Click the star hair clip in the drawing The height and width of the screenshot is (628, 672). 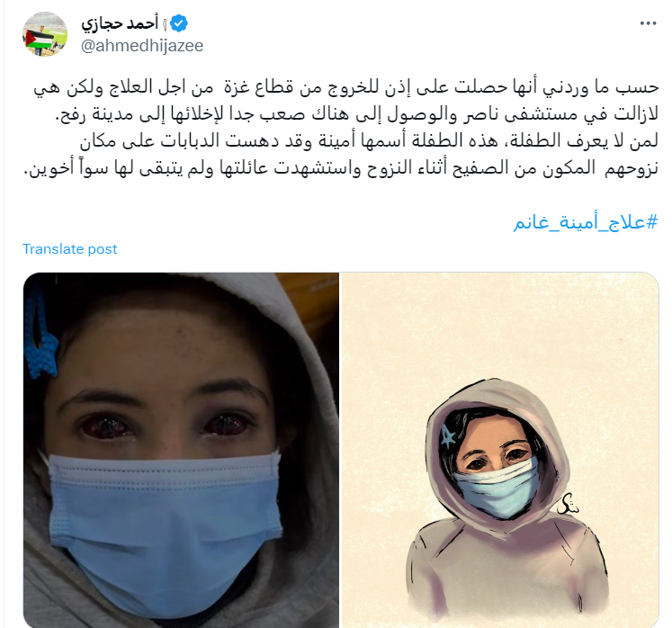[448, 436]
